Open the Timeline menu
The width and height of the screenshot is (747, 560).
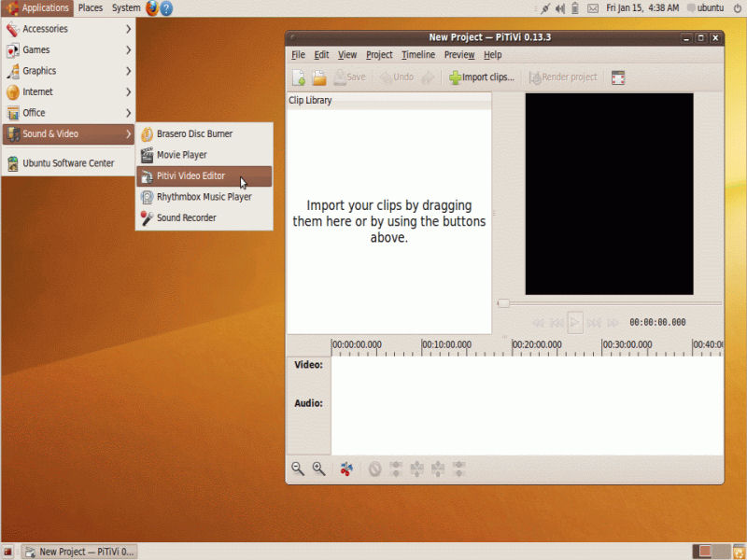pyautogui.click(x=418, y=55)
